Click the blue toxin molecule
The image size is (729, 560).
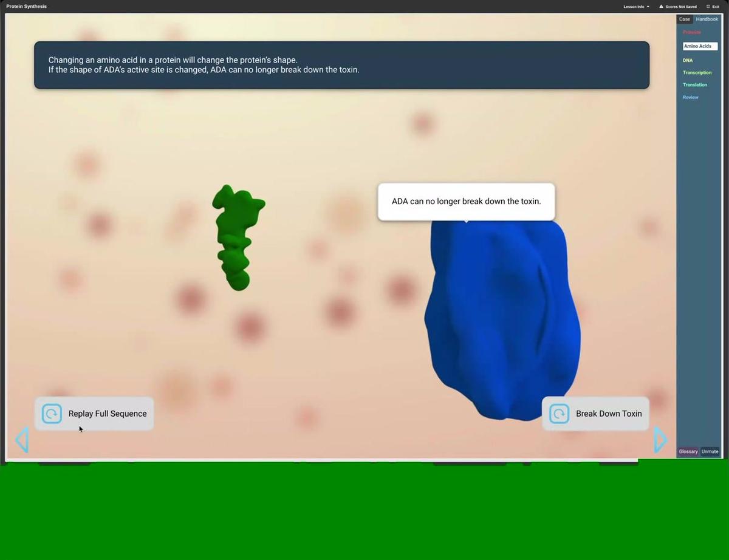pyautogui.click(x=501, y=316)
